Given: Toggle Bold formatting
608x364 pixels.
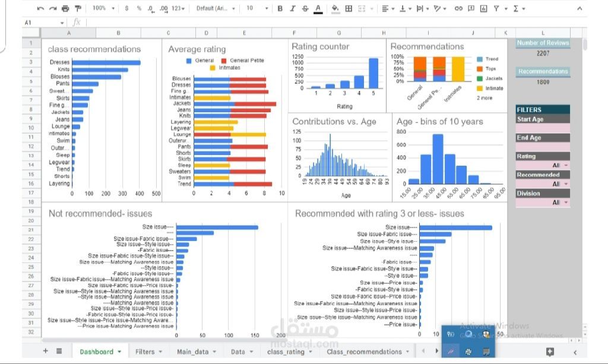Looking at the screenshot, I should click(x=280, y=8).
